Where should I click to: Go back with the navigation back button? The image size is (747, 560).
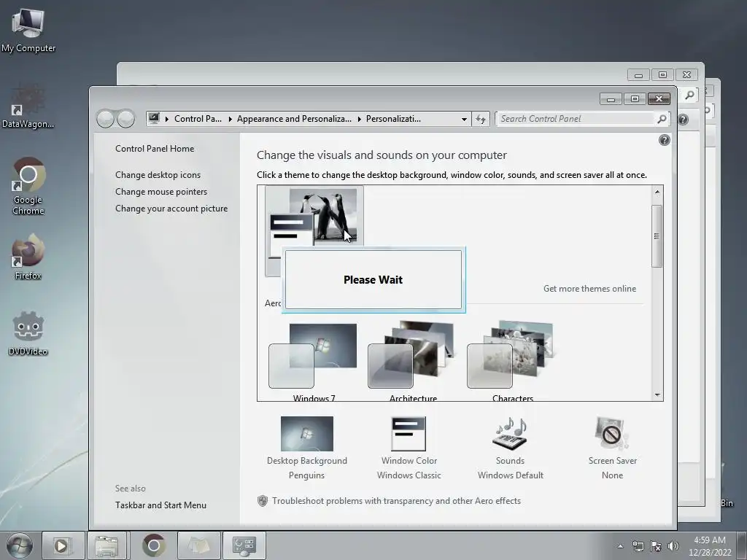[x=105, y=119]
